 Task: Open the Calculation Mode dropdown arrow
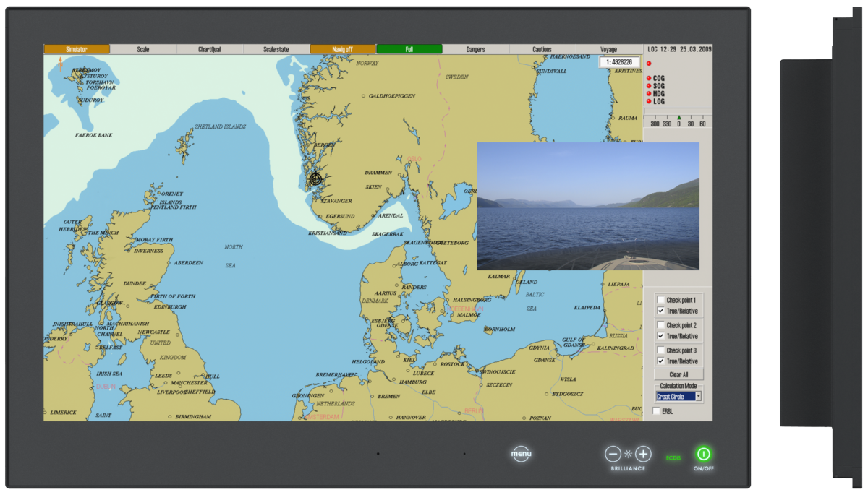[698, 397]
